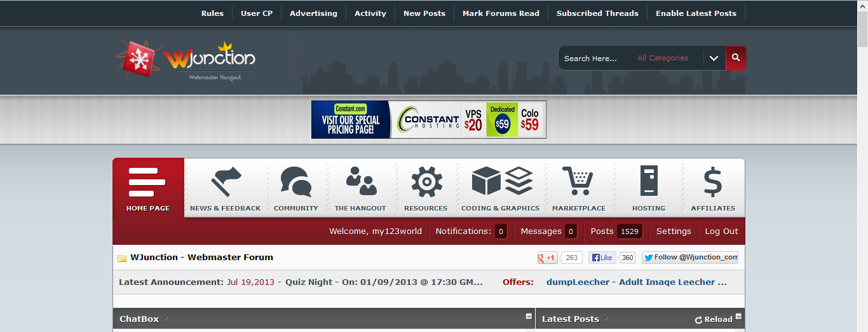Image resolution: width=868 pixels, height=332 pixels.
Task: Open the Community chat bubbles icon
Action: (295, 183)
